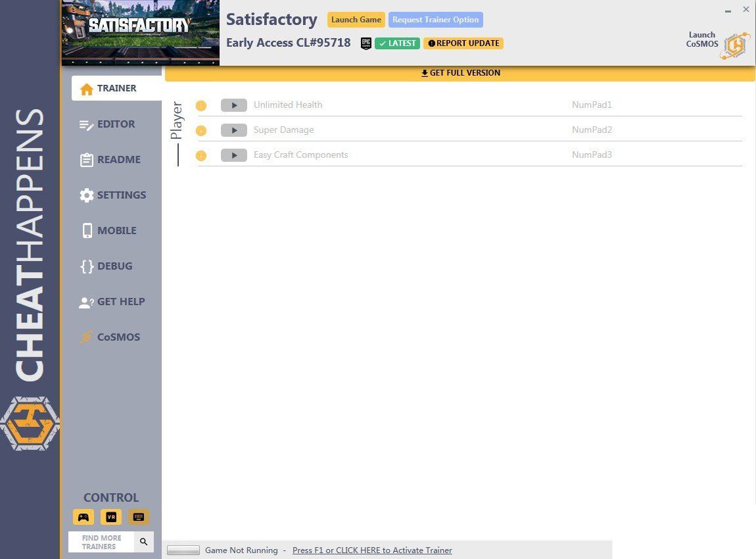Click the keyboard control icon
This screenshot has width=756, height=559.
point(139,517)
